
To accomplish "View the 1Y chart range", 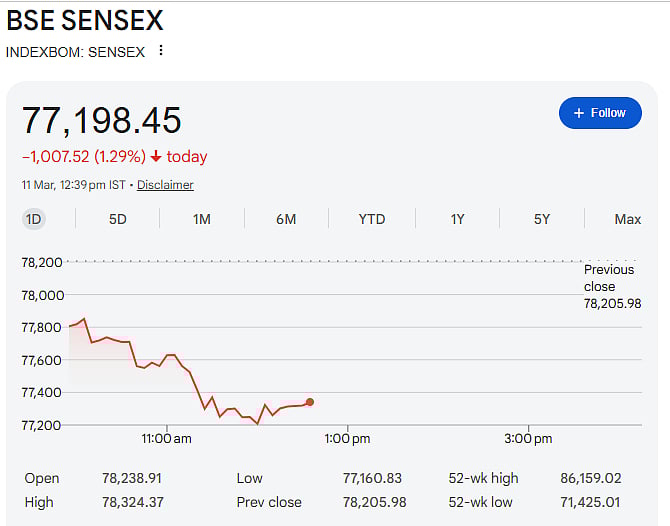I will (457, 219).
